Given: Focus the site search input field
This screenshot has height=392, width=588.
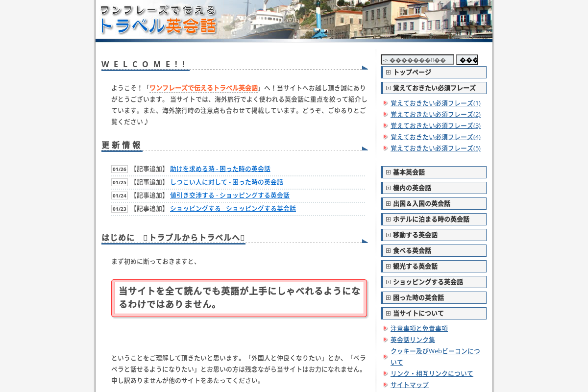Looking at the screenshot, I should coord(417,60).
